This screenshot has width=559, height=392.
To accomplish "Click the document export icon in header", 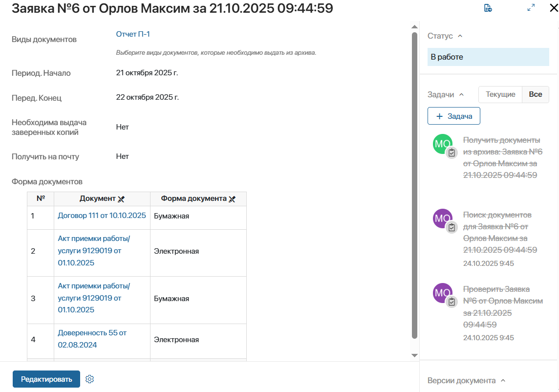I will click(x=488, y=8).
